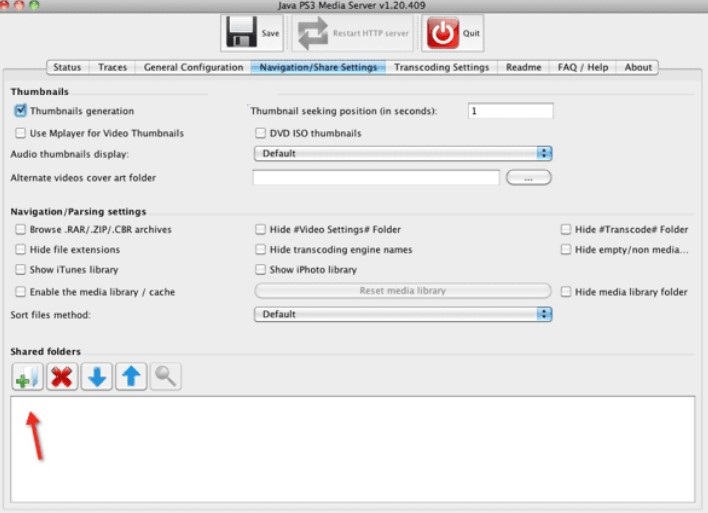Enable Use Mplayer for Video Thumbnails
Viewport: 708px width, 513px height.
pyautogui.click(x=20, y=133)
